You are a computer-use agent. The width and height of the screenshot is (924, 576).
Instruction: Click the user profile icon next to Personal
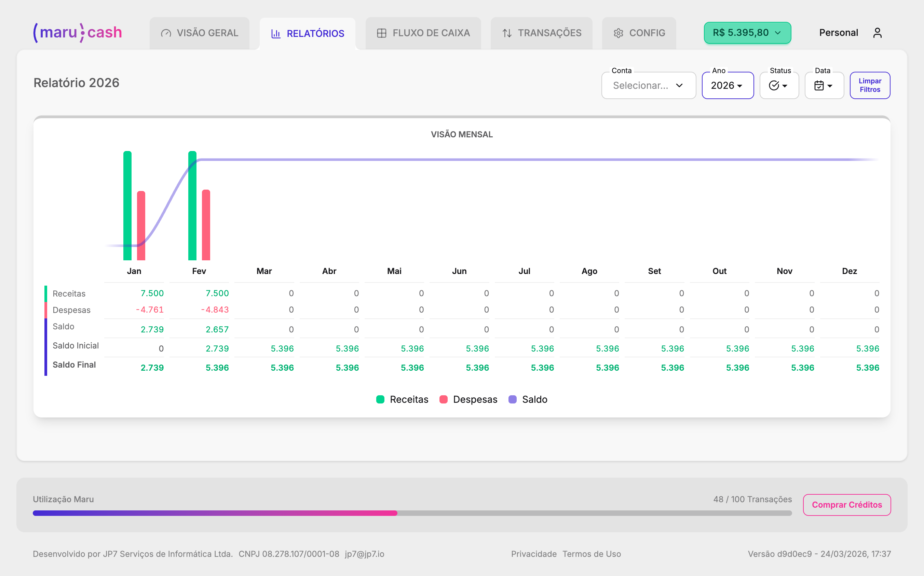878,33
